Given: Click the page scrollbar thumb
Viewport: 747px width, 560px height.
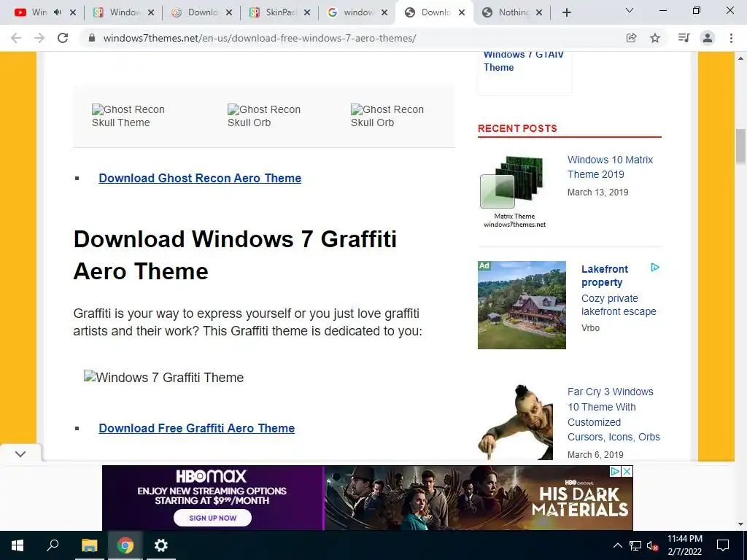Looking at the screenshot, I should click(740, 147).
